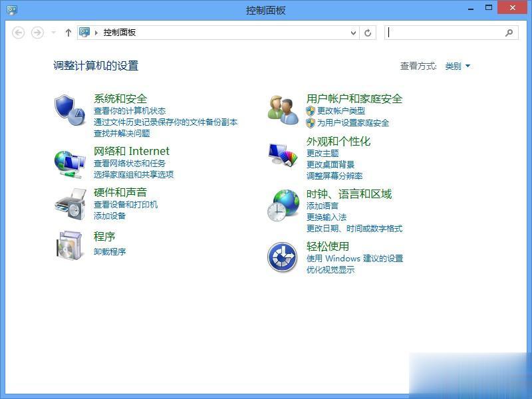Click the 轻松使用 accessibility icon
The height and width of the screenshot is (399, 532).
[282, 255]
